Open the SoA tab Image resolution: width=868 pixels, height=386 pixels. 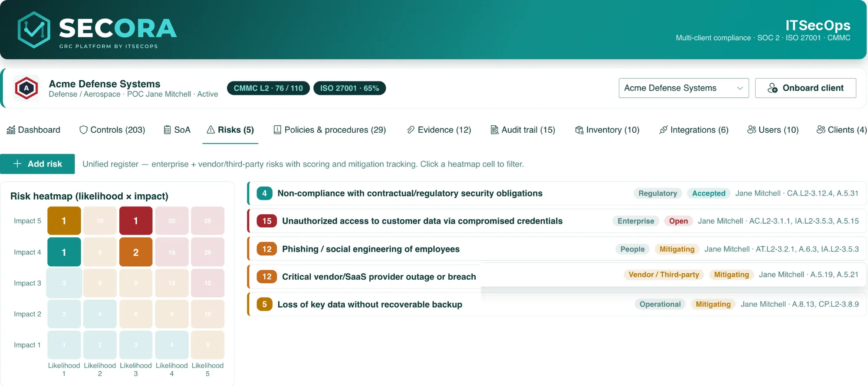[177, 130]
